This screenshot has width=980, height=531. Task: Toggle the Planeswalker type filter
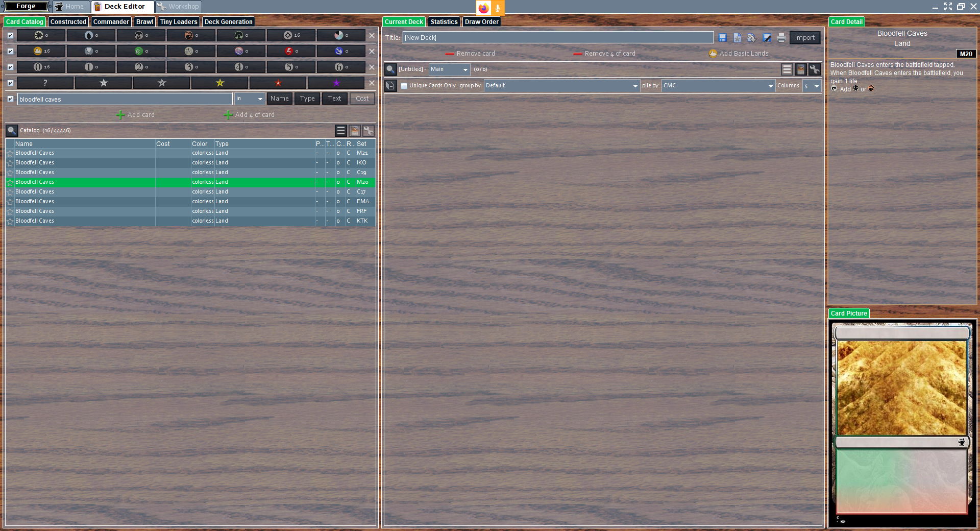click(x=241, y=51)
